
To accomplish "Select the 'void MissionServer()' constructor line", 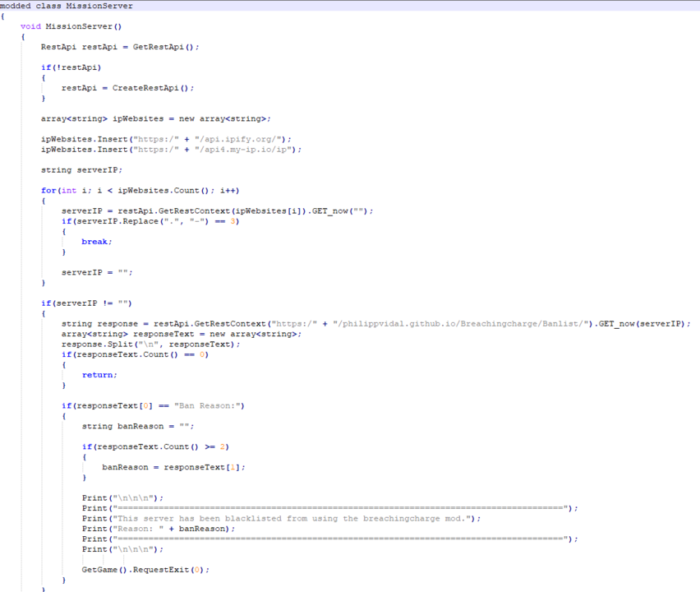I will [x=71, y=26].
